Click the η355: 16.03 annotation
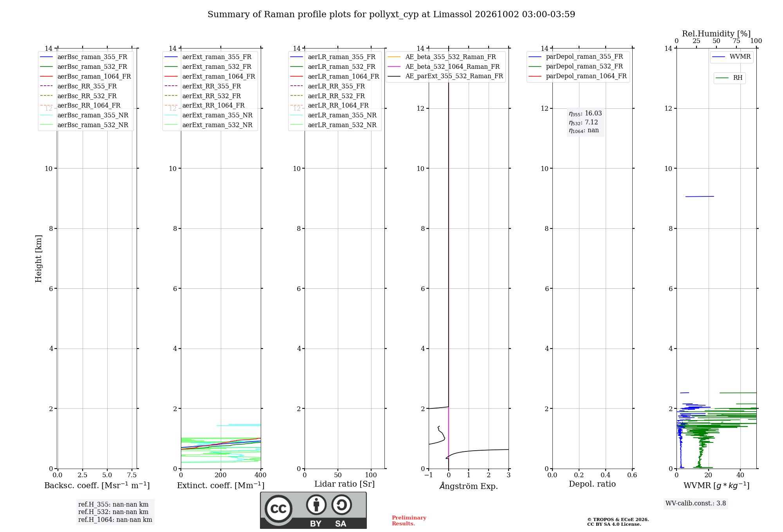Screen dimensions: 783x532 [x=585, y=113]
